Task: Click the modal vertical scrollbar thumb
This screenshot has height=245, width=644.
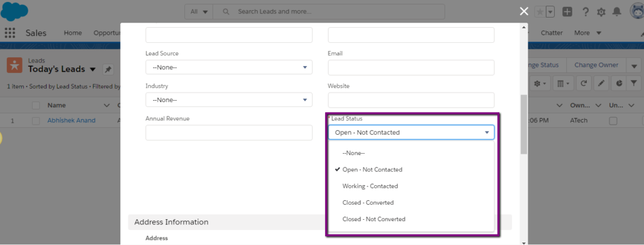Action: [x=524, y=125]
